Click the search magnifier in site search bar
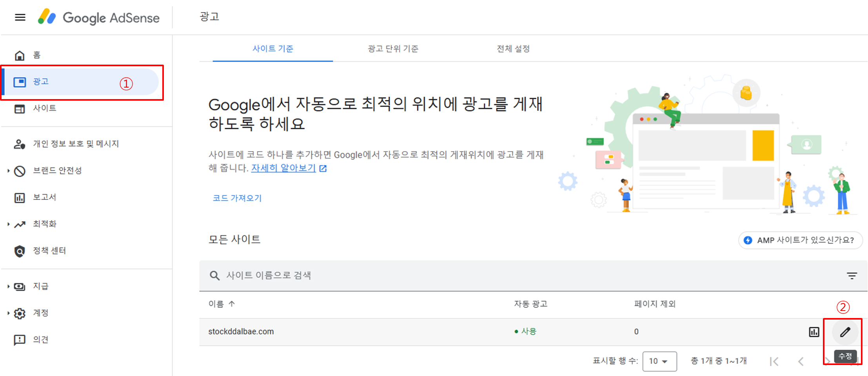The height and width of the screenshot is (376, 868). tap(214, 275)
